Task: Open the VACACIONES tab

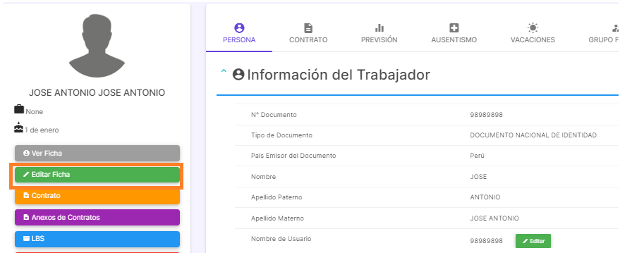Action: [x=533, y=33]
